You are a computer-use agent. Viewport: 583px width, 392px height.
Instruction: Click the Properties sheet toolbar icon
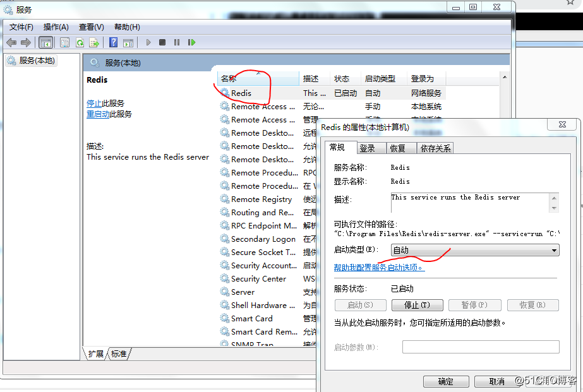click(x=64, y=42)
